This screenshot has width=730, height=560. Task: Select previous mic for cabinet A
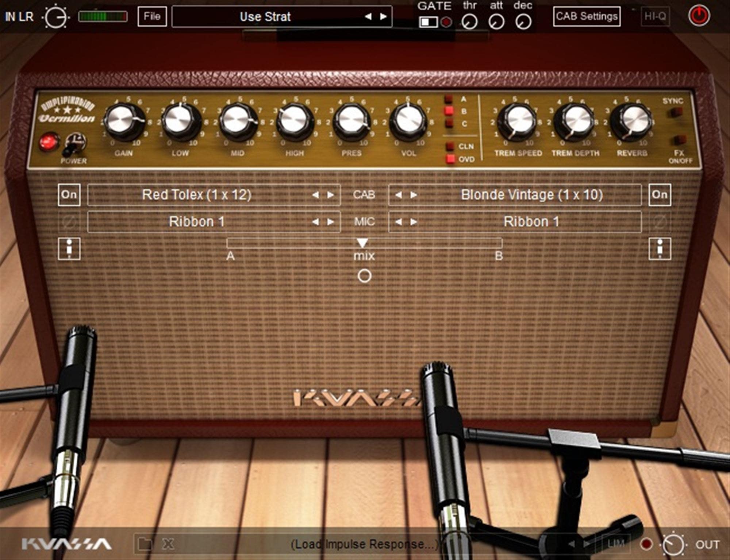316,222
